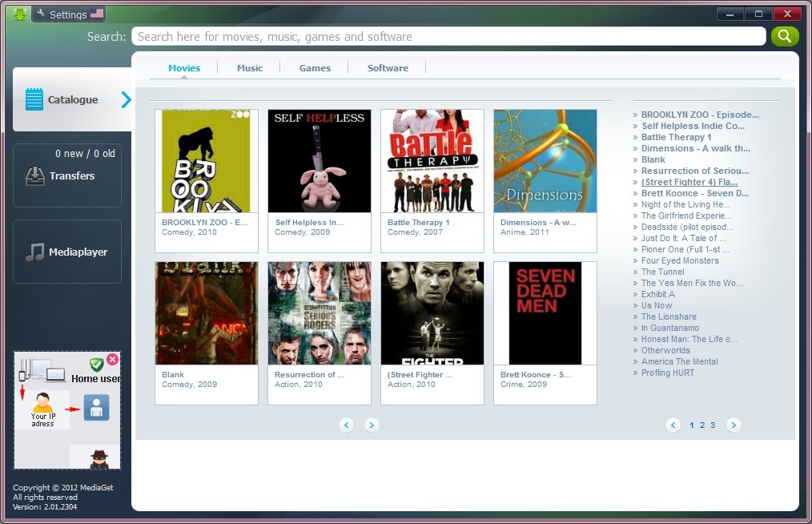Open Dimensions anime poster
This screenshot has height=524, width=812.
[545, 161]
